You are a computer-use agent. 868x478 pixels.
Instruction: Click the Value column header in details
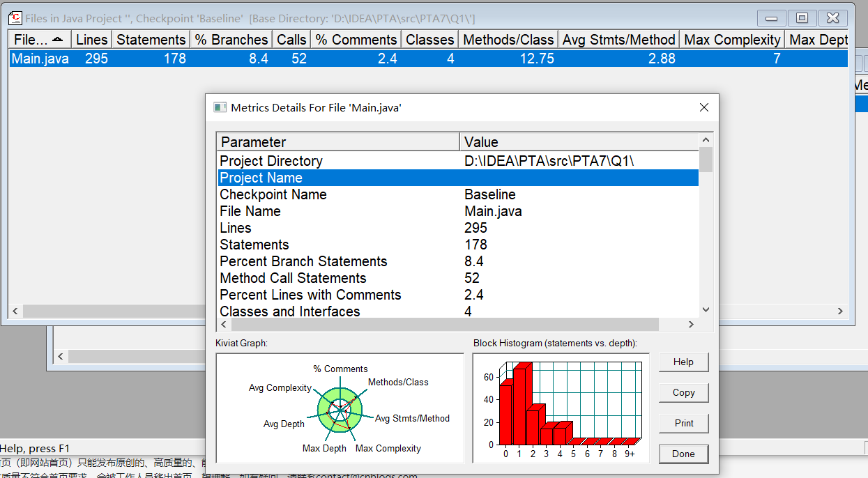[x=579, y=141]
